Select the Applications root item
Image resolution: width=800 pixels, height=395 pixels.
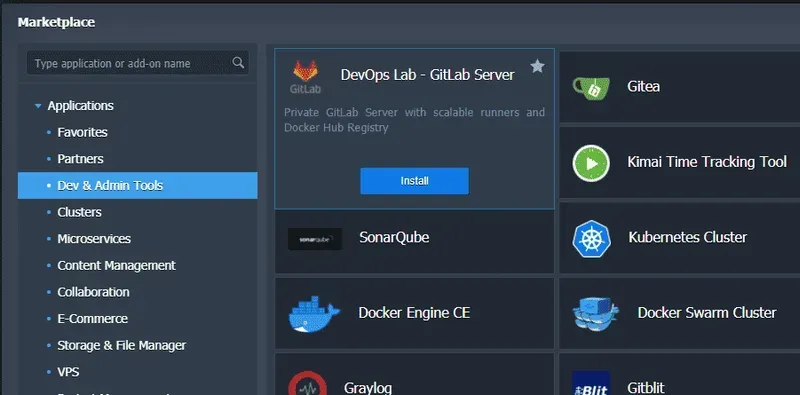[x=81, y=106]
